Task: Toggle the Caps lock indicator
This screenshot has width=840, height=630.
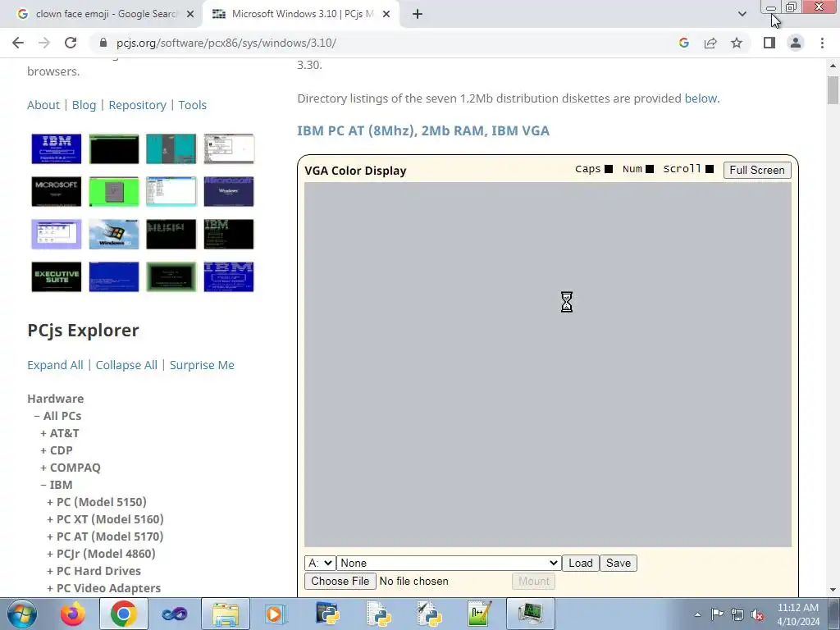Action: tap(609, 169)
